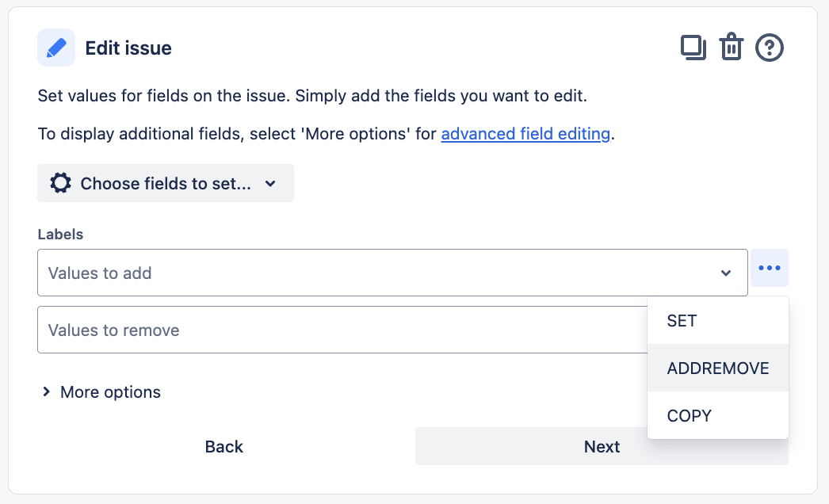
Task: Delete the action using the trash icon
Action: (x=731, y=48)
